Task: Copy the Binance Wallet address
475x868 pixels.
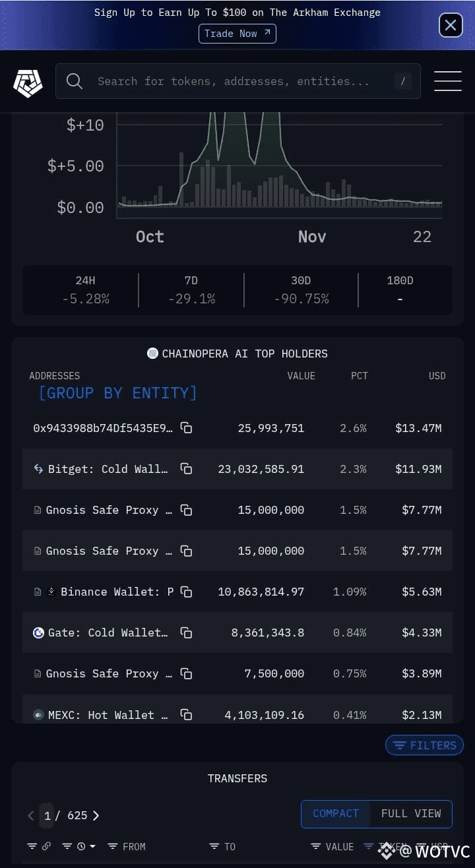Action: (187, 592)
